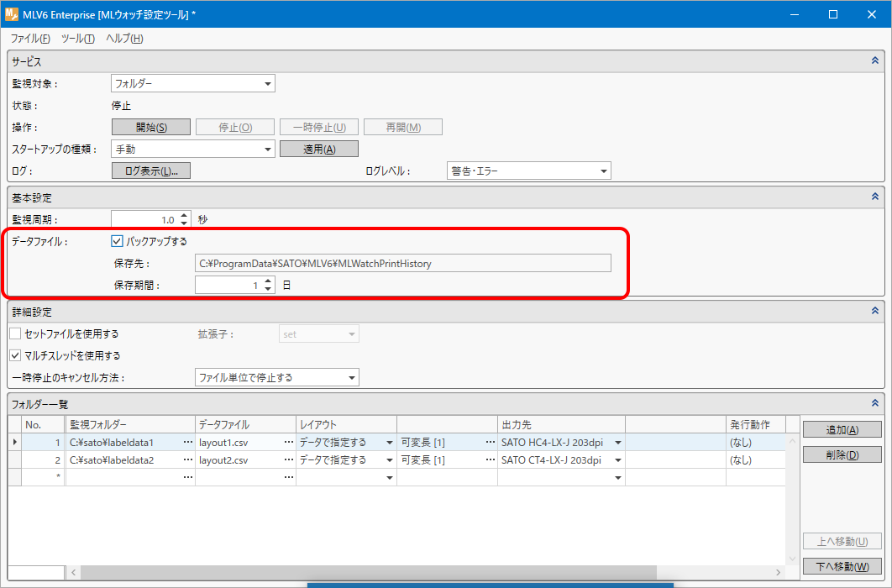Viewport: 892px width, 588px height.
Task: Open the 一時停止のキャンセル方法 dropdown
Action: pyautogui.click(x=277, y=377)
